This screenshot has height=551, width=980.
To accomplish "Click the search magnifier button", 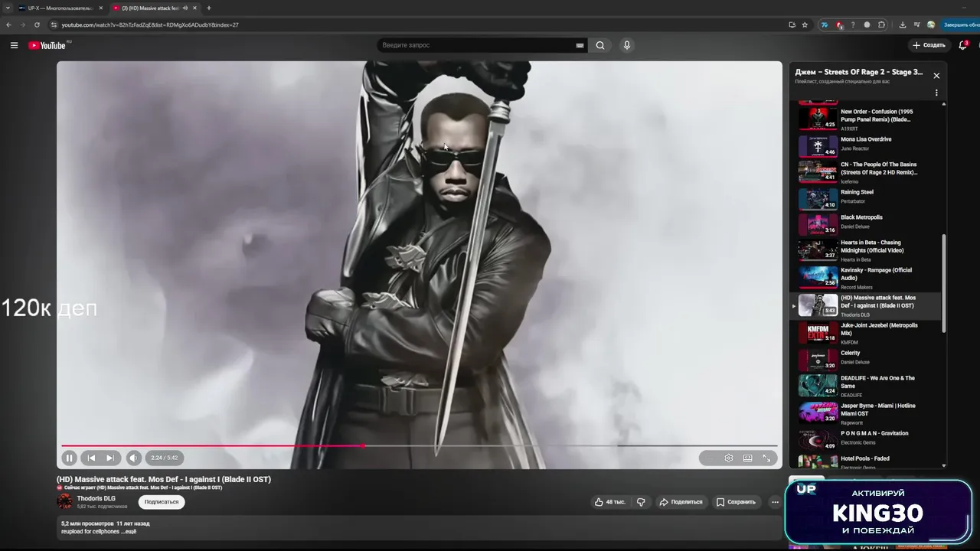I will click(x=600, y=45).
